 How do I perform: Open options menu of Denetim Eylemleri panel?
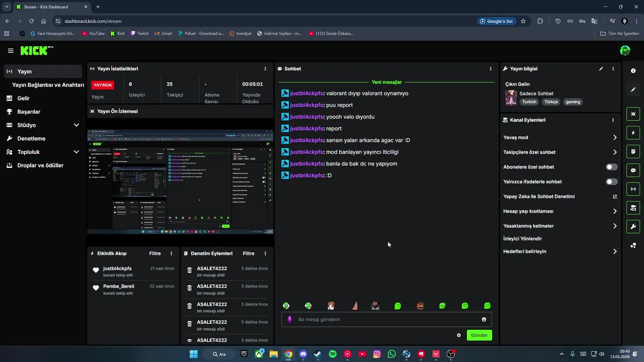coord(265,253)
